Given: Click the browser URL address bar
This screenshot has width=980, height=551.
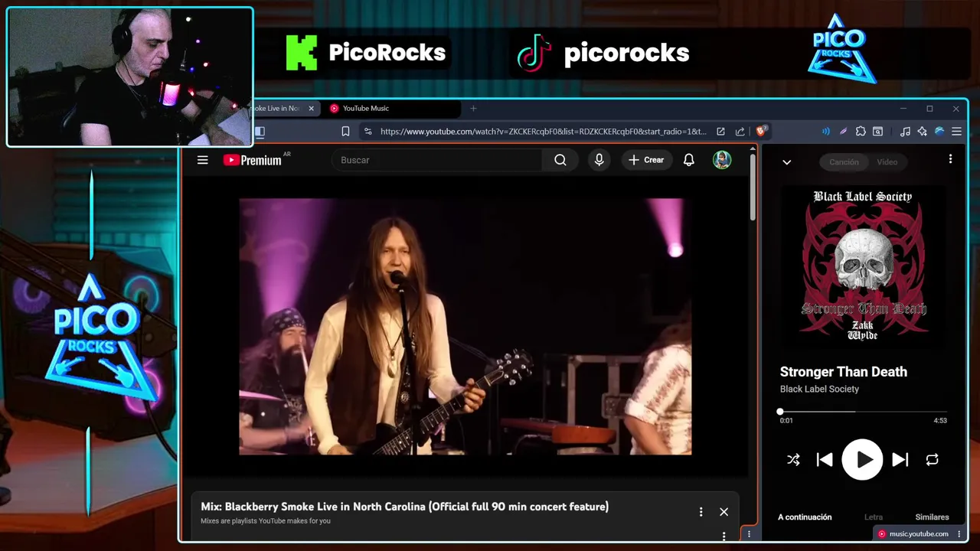Looking at the screenshot, I should [543, 132].
